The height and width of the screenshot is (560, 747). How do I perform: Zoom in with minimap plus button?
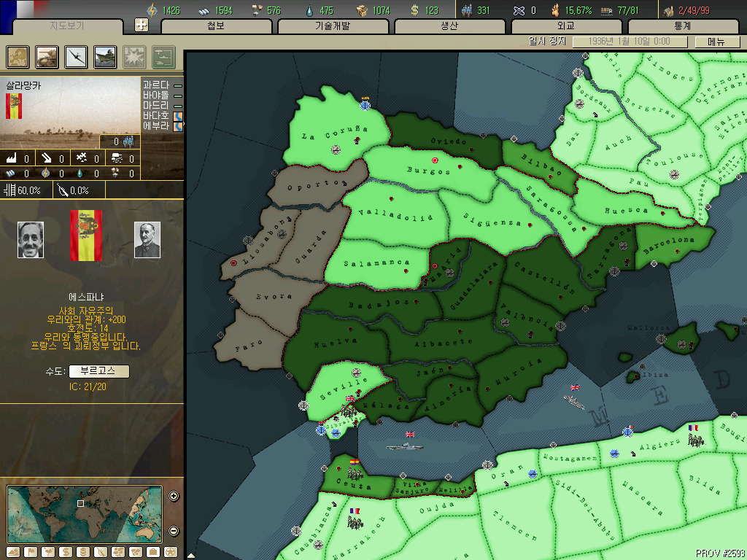point(174,496)
